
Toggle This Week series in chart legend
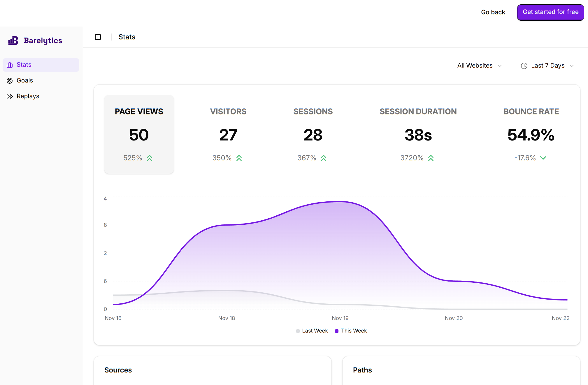[354, 331]
